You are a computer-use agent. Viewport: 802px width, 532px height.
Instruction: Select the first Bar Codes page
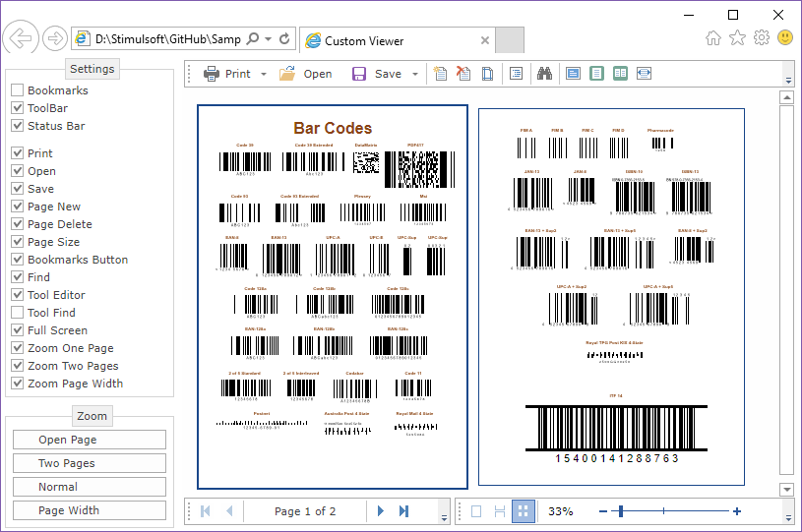(333, 297)
